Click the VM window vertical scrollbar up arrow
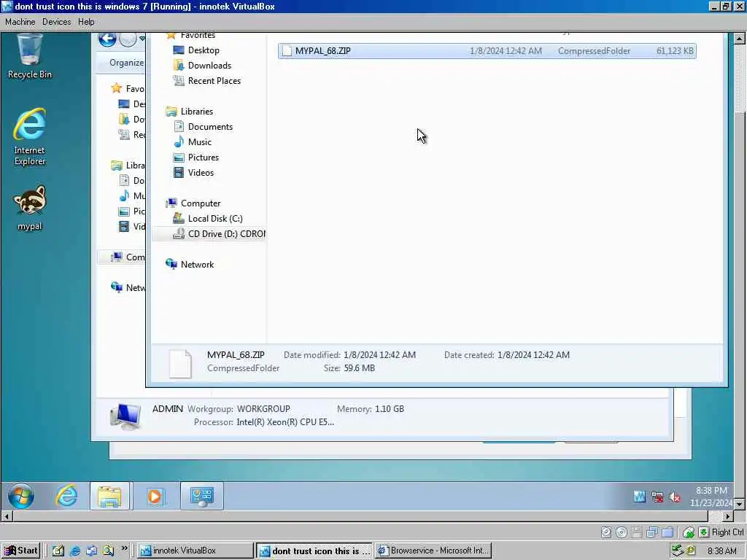 pos(739,38)
